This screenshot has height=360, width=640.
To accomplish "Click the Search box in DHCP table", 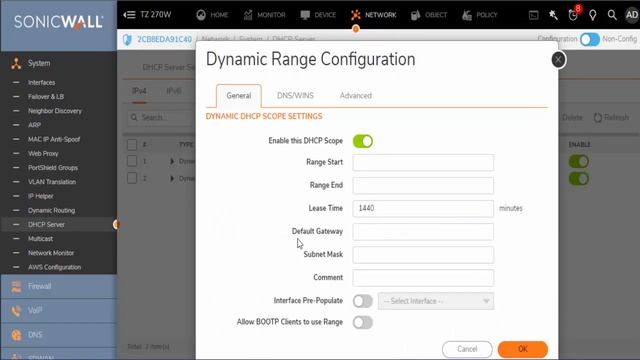I will [161, 118].
